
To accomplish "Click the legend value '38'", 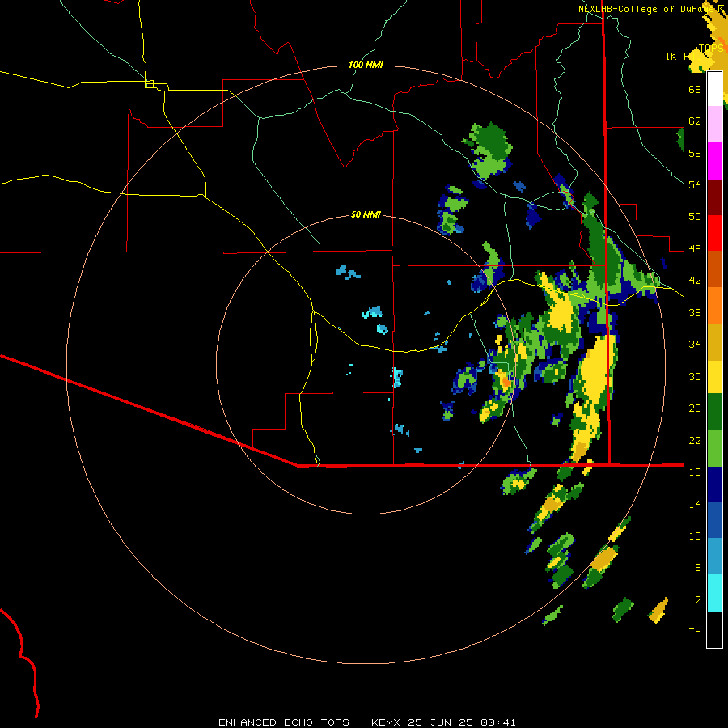I will (x=695, y=312).
